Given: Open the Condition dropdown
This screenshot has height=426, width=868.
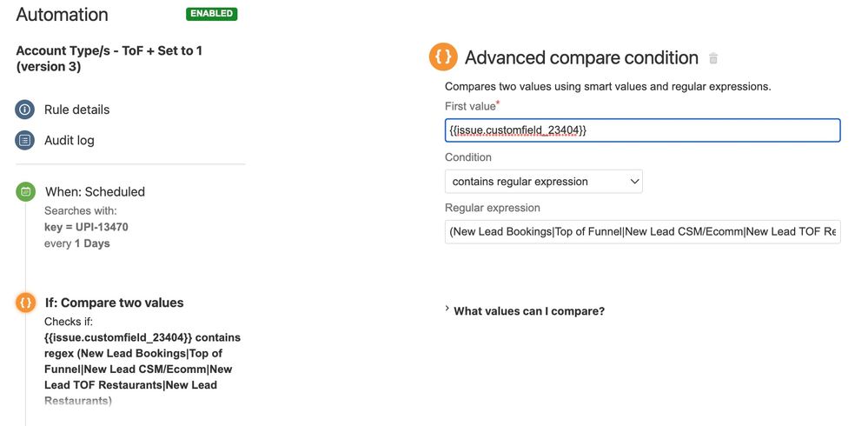Looking at the screenshot, I should (544, 182).
